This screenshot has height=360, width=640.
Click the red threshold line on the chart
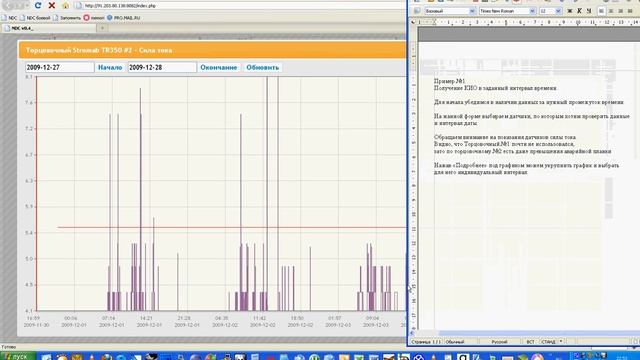tap(232, 227)
